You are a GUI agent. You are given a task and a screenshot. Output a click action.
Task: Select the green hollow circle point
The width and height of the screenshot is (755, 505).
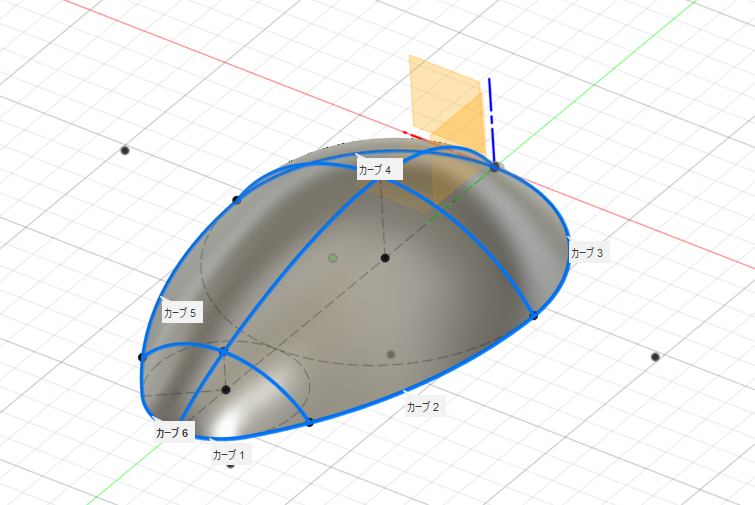(x=334, y=258)
